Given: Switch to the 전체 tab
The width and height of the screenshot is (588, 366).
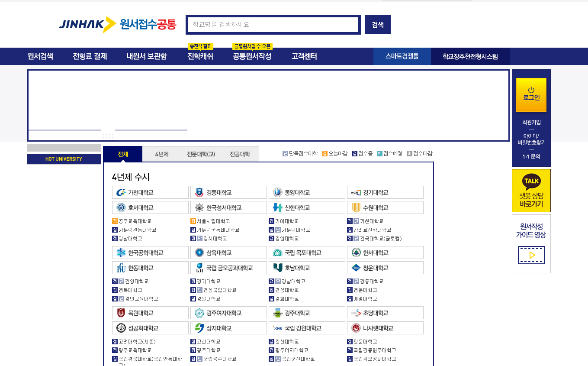Looking at the screenshot, I should coord(122,154).
